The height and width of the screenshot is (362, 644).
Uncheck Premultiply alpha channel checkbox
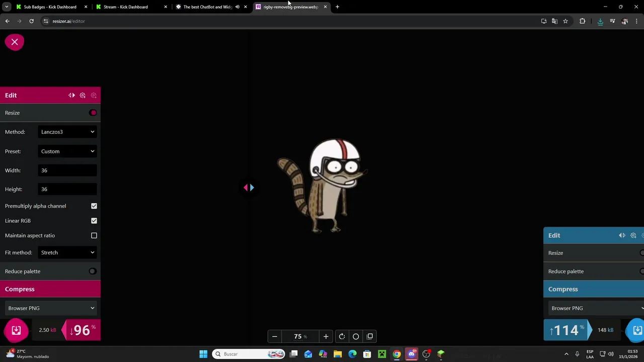click(94, 206)
